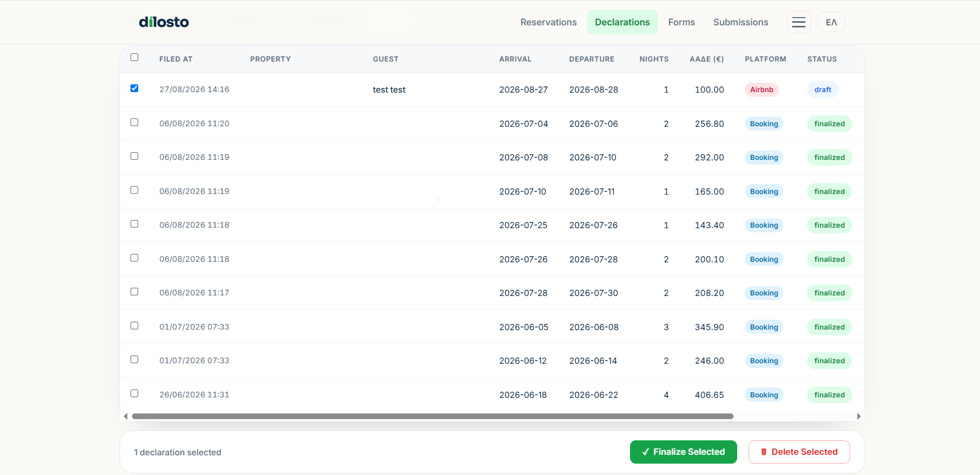
Task: Click finalized badge in 165.00 row
Action: point(829,191)
